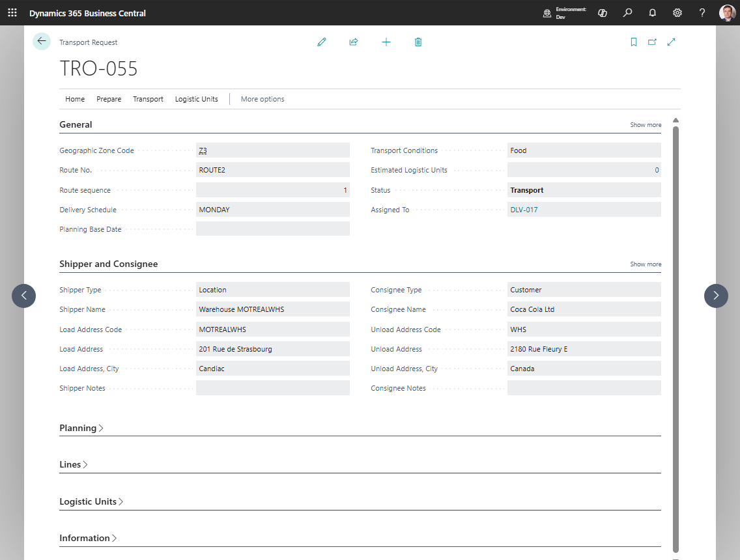740x560 pixels.
Task: Open the Prepare menu
Action: pos(109,99)
